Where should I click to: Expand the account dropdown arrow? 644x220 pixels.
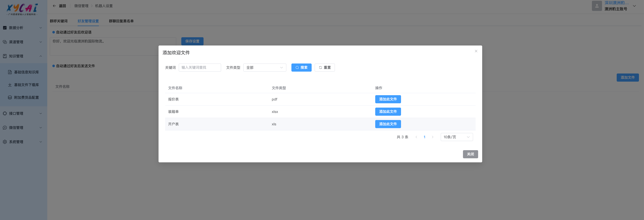634,6
